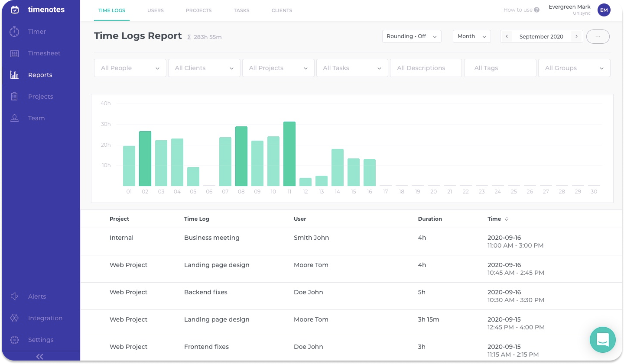
Task: Select the chart bar for day 02
Action: [145, 158]
